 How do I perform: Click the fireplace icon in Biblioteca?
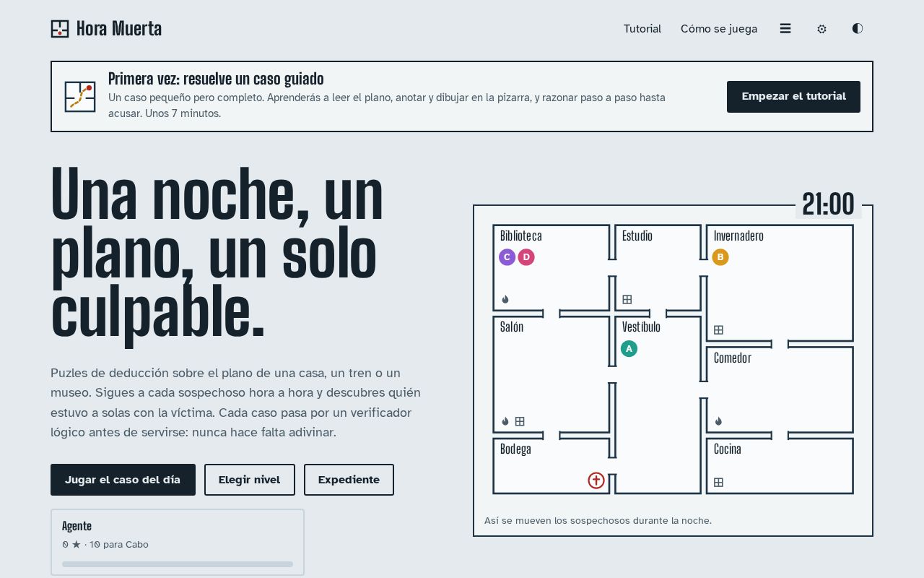505,299
